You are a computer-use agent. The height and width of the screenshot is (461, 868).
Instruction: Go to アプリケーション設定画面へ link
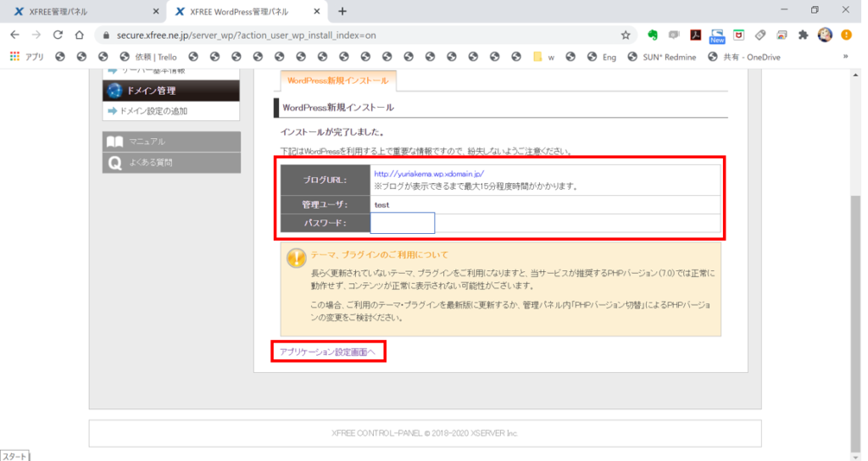pyautogui.click(x=326, y=352)
